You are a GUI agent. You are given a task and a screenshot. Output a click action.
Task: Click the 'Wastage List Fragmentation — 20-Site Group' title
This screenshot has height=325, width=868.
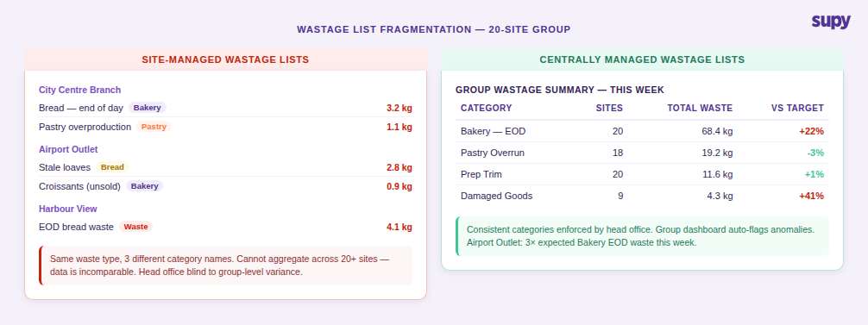[x=433, y=29]
